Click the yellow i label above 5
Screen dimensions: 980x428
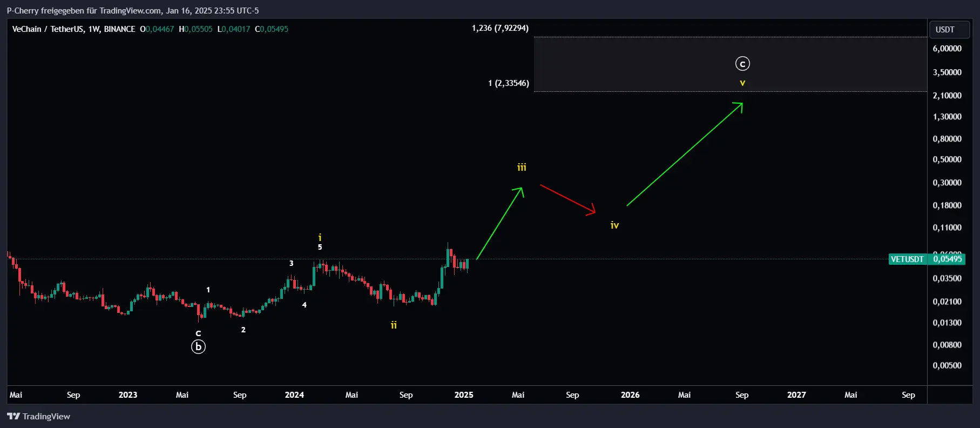click(x=320, y=237)
